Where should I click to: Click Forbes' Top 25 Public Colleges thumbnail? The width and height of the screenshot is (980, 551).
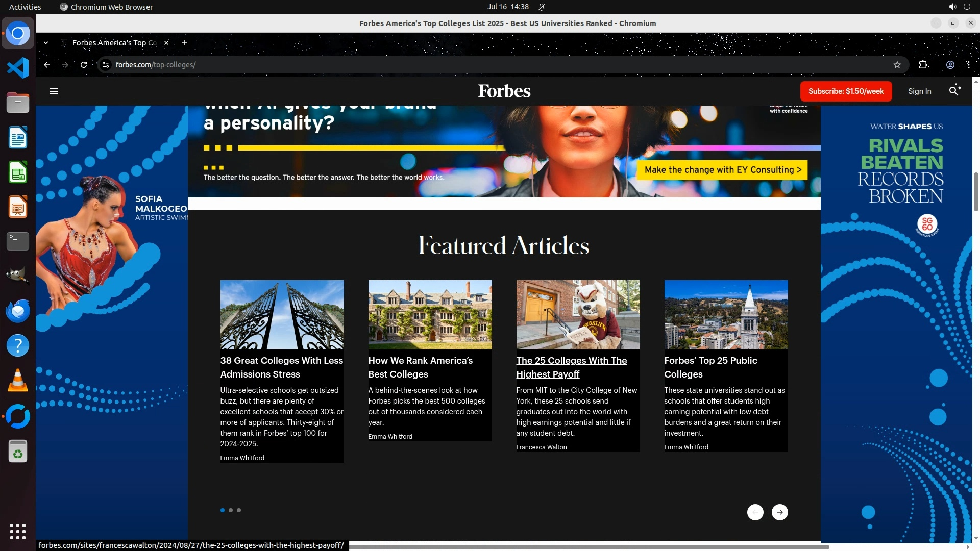click(x=726, y=314)
